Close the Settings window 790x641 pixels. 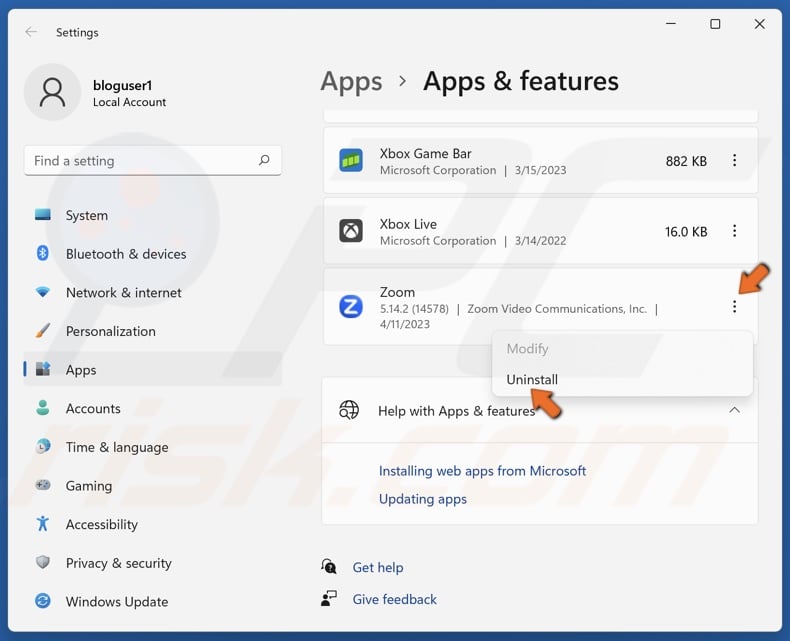click(x=759, y=24)
